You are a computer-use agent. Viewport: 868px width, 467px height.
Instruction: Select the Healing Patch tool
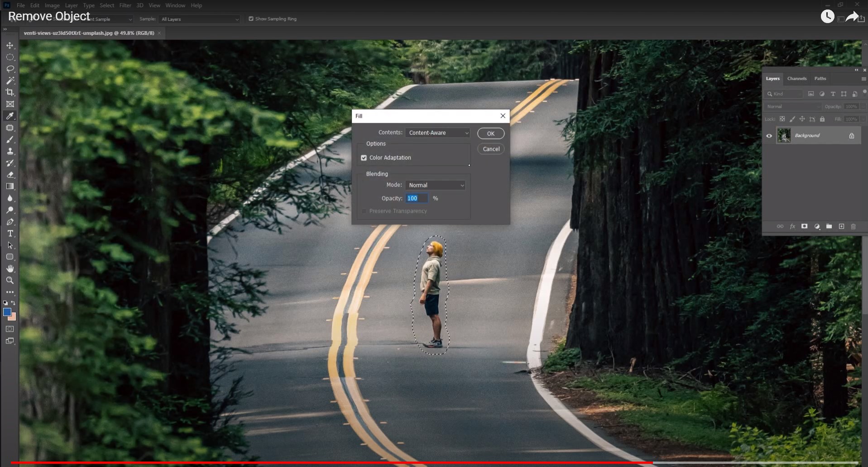(10, 128)
